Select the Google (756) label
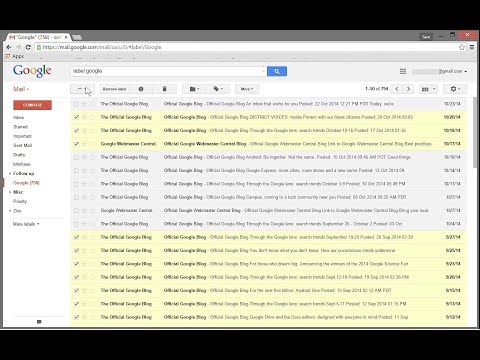The width and height of the screenshot is (480, 360). point(26,183)
